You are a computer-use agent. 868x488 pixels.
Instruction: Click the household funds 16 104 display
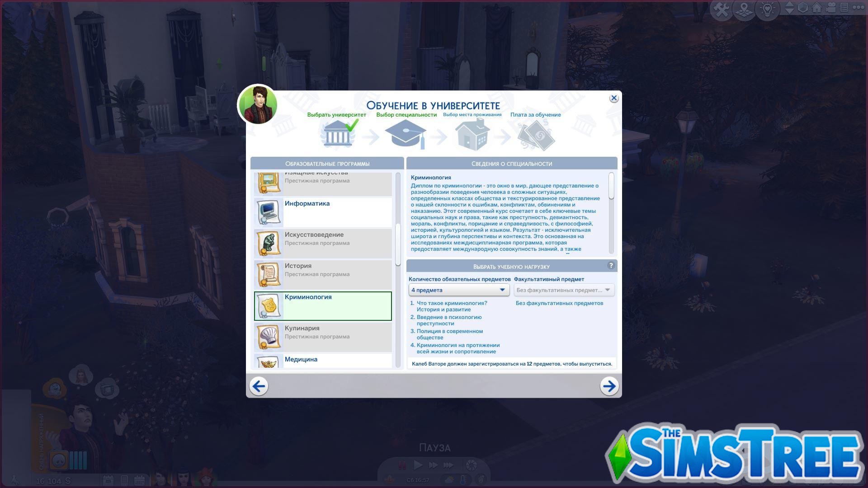(x=54, y=481)
